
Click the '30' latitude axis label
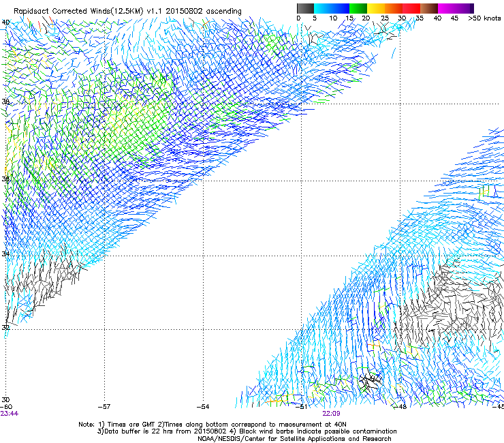pyautogui.click(x=5, y=400)
